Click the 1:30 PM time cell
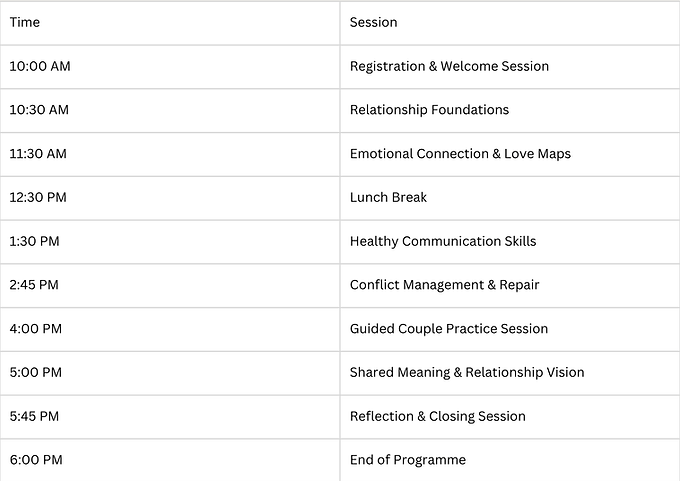This screenshot has width=680, height=481. [x=170, y=242]
